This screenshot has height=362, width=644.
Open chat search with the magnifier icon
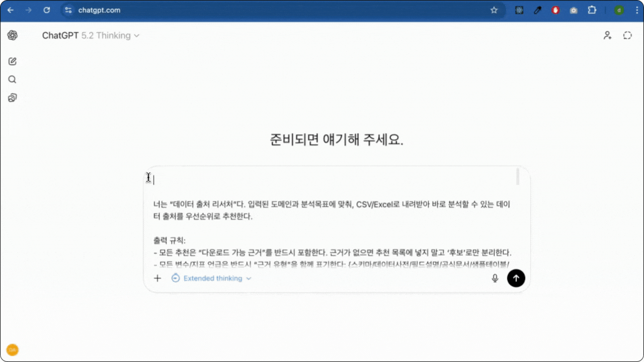tap(13, 79)
